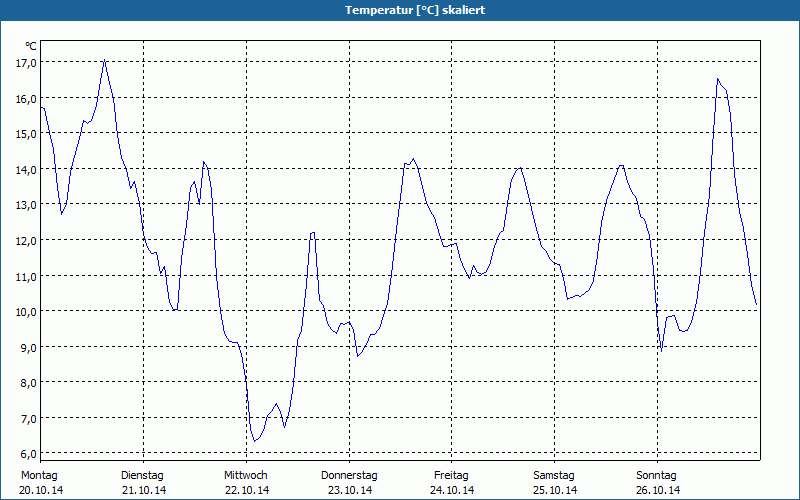Click the 16,0 value on the temperature axis
800x500 pixels.
pyautogui.click(x=26, y=98)
